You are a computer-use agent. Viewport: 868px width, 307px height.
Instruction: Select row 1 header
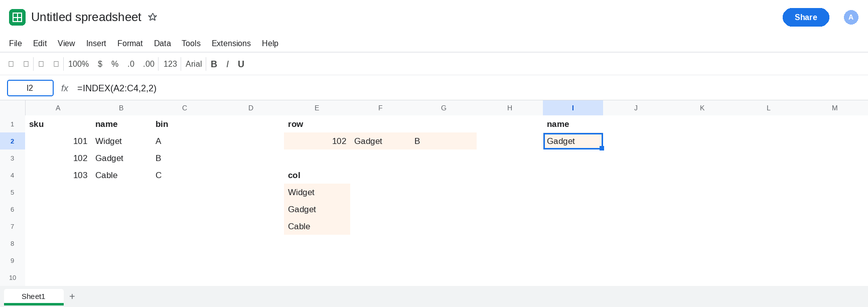pyautogui.click(x=13, y=124)
